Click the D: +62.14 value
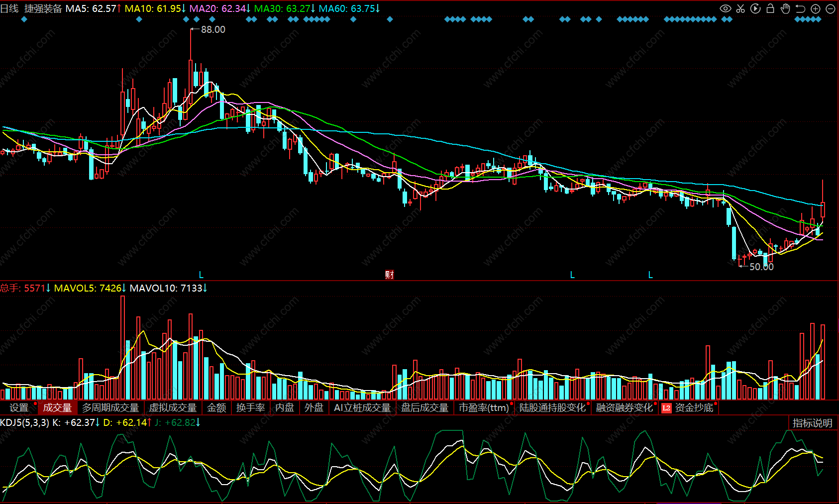Image resolution: width=839 pixels, height=504 pixels. 128,422
